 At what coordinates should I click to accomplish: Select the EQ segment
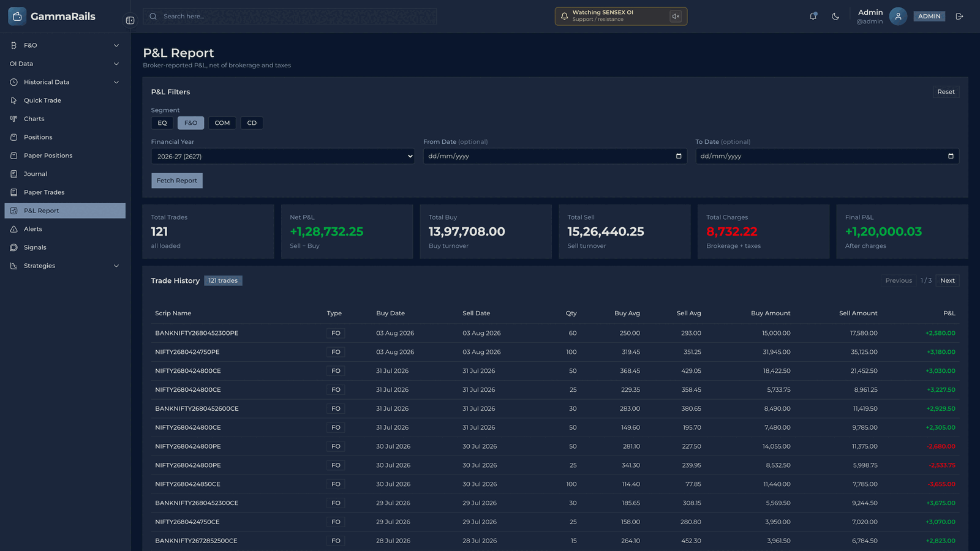tap(162, 123)
